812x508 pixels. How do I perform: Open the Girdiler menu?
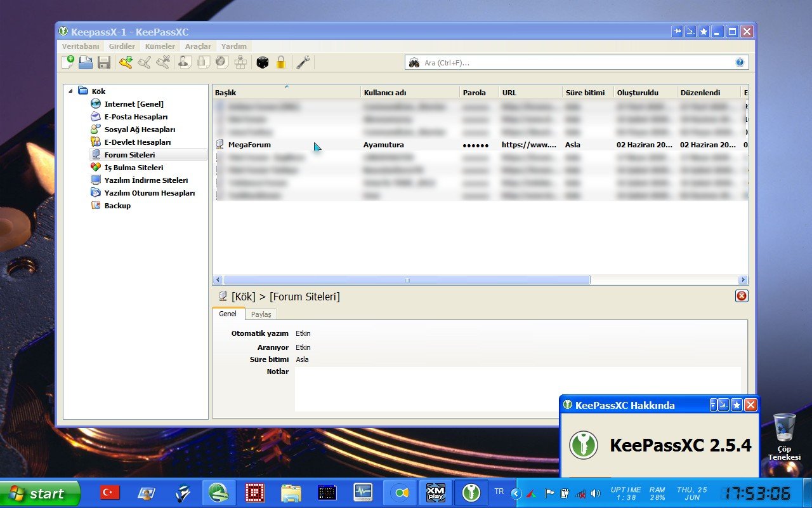pyautogui.click(x=122, y=46)
